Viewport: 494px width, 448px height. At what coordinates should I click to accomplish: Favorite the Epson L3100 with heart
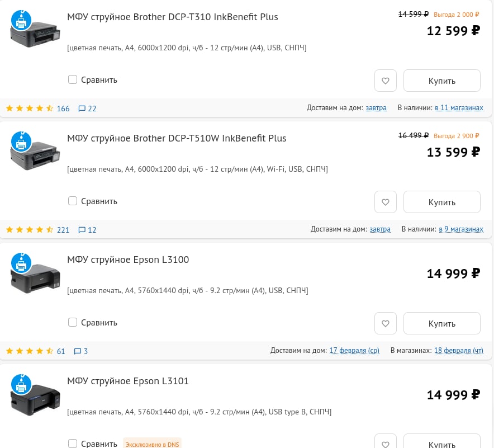tap(385, 323)
